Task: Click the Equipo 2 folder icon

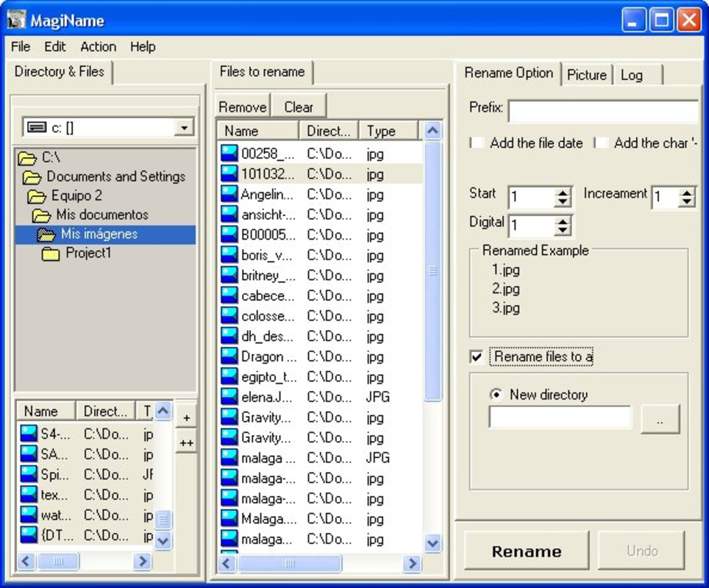Action: 37,196
